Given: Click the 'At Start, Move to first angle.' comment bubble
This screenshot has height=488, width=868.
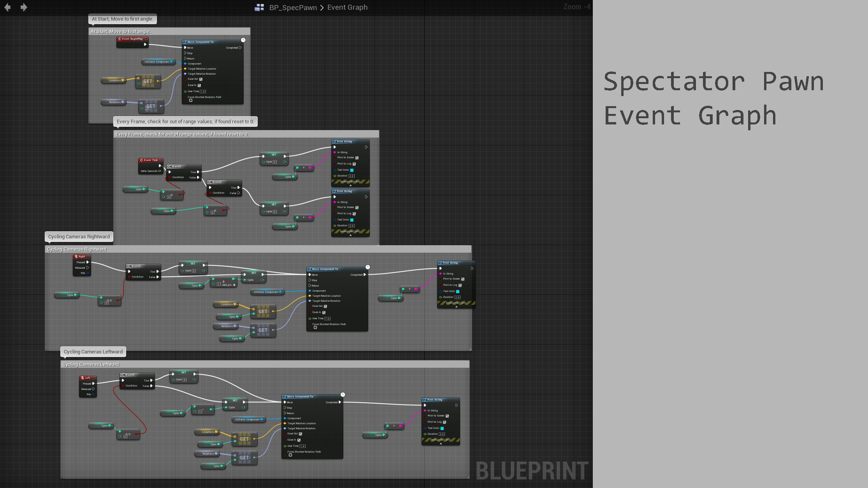Looking at the screenshot, I should point(123,19).
